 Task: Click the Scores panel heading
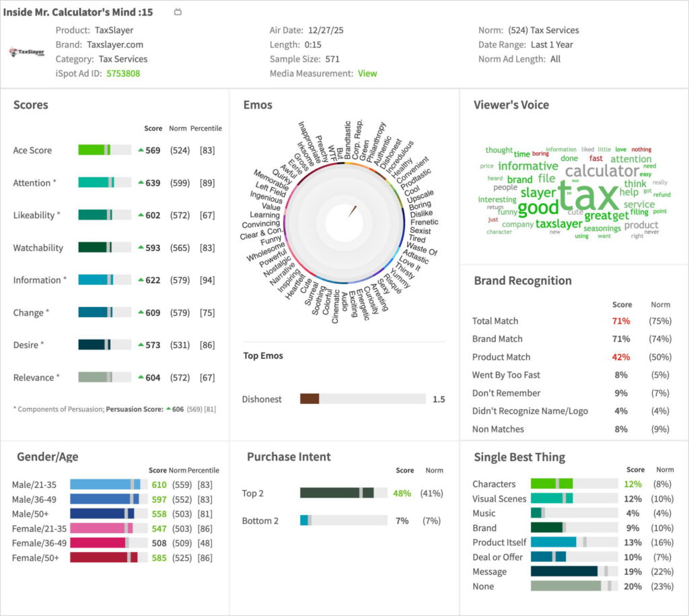pos(31,105)
